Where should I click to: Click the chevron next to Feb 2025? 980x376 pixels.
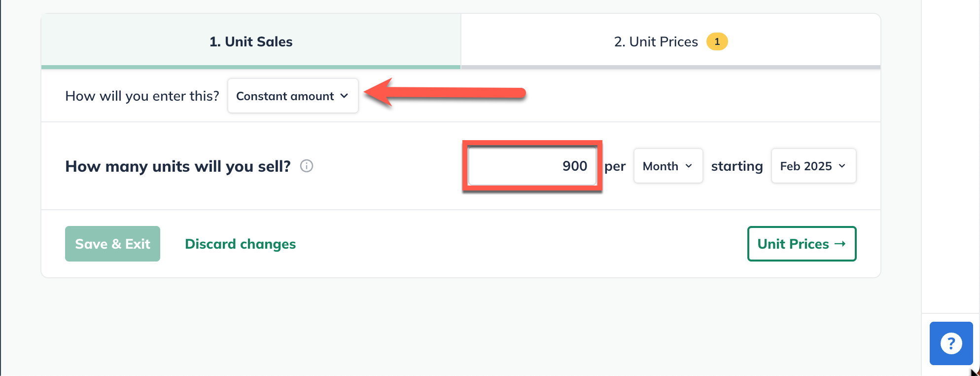pos(842,166)
